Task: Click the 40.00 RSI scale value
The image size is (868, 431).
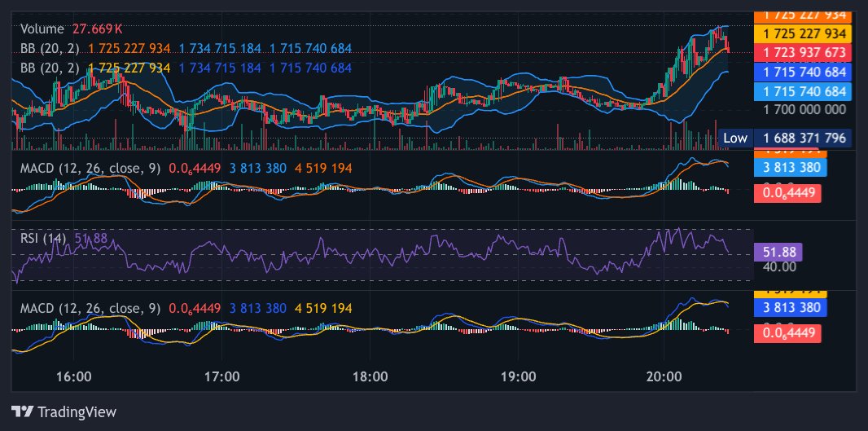Action: (779, 266)
